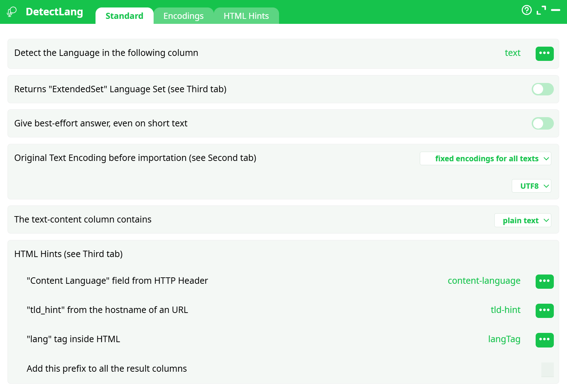Screen dimensions: 567x392
Task: Open the fixed encodings for all texts dropdown
Action: [485, 159]
